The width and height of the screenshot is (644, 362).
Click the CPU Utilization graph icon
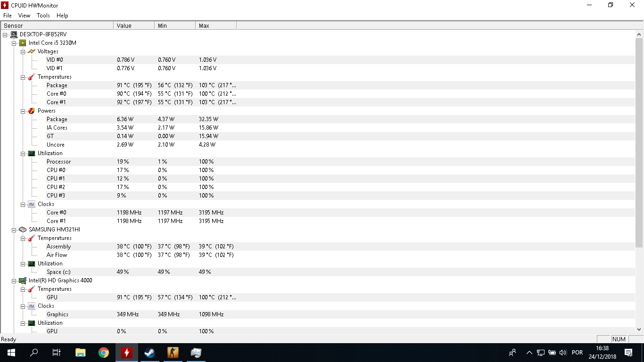[32, 153]
